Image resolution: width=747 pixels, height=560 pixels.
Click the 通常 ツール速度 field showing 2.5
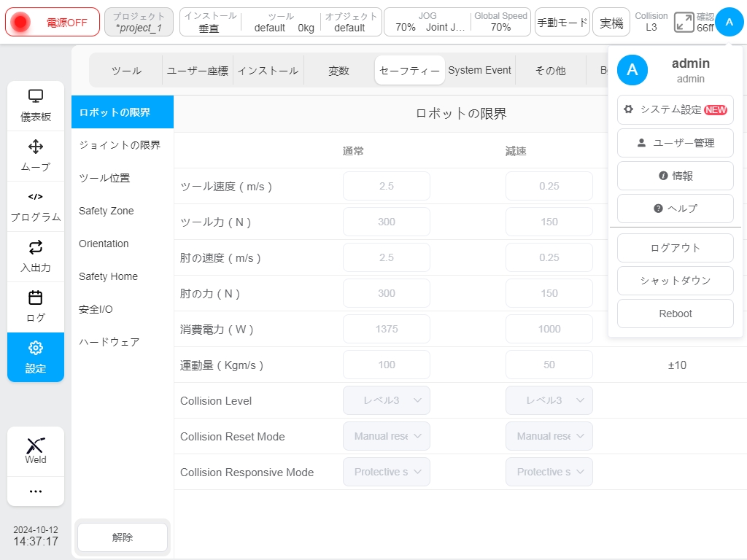pos(387,186)
